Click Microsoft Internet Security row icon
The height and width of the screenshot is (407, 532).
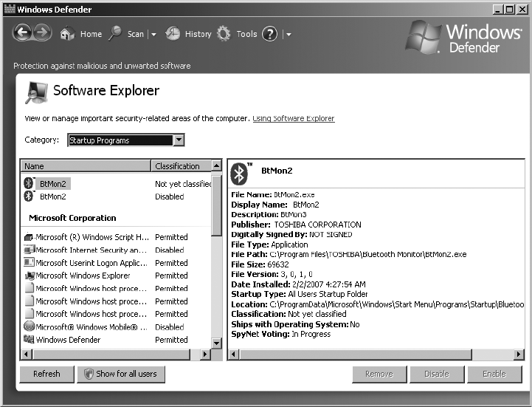pos(30,250)
